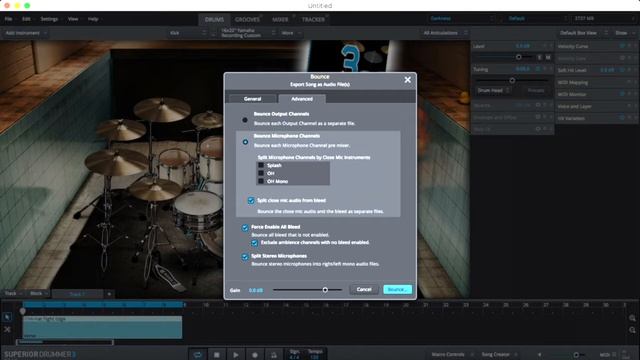
Task: Uncheck Split Stereo Microphones
Action: click(x=245, y=257)
